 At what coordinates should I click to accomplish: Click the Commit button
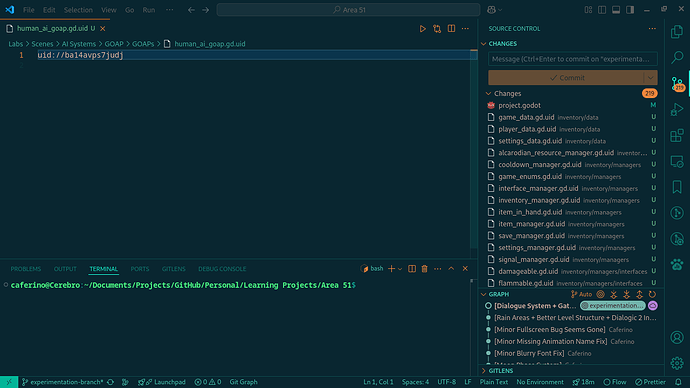click(x=566, y=78)
